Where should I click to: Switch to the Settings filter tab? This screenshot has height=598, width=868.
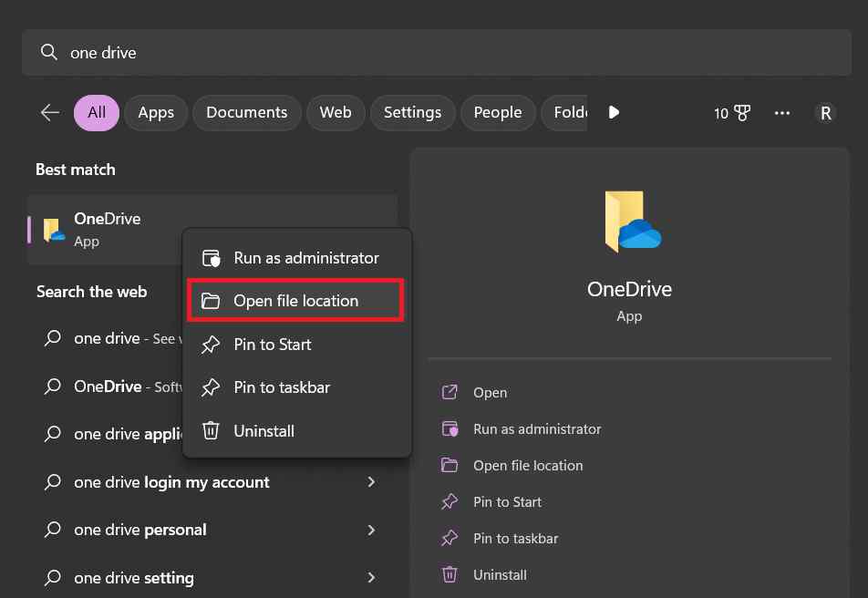pos(412,112)
